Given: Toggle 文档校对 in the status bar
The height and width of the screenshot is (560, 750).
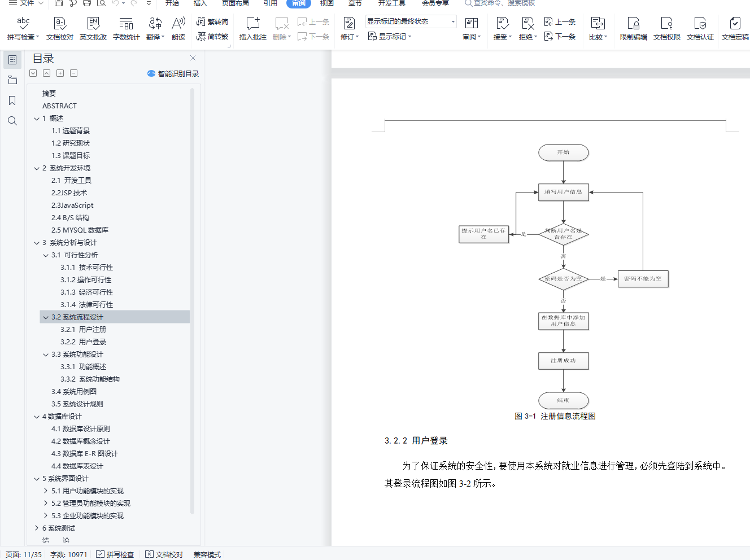Looking at the screenshot, I should pos(164,554).
